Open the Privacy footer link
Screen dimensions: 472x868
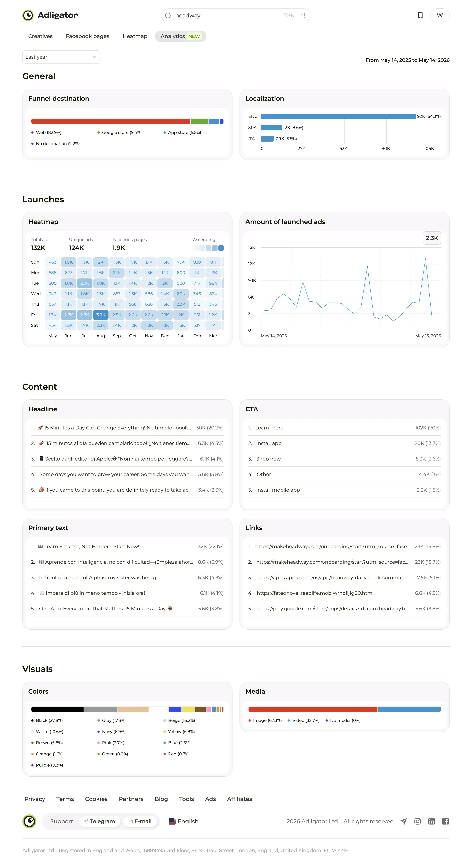[x=35, y=799]
